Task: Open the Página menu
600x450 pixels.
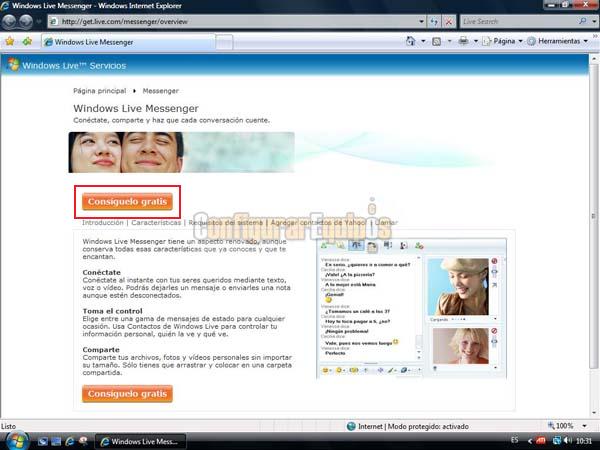Action: coord(502,41)
